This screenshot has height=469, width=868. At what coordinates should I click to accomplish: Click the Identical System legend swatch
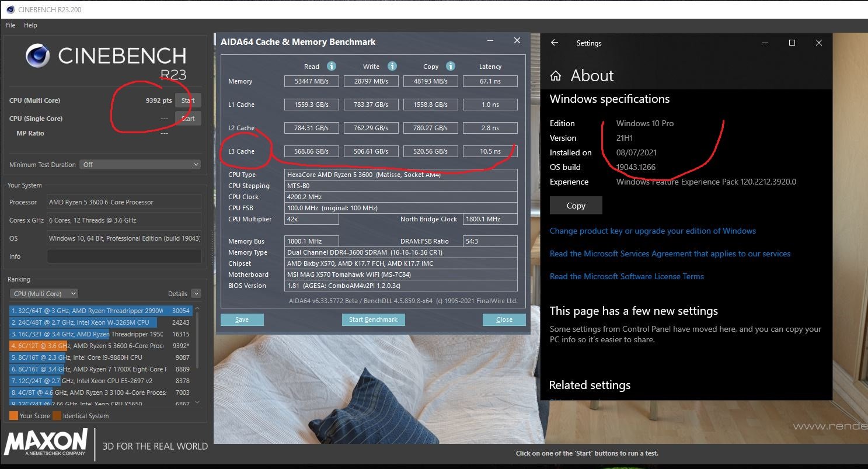pyautogui.click(x=57, y=416)
